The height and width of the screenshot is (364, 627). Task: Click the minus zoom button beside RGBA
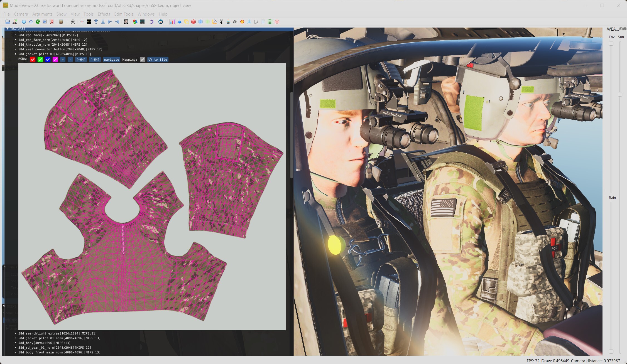(x=70, y=60)
